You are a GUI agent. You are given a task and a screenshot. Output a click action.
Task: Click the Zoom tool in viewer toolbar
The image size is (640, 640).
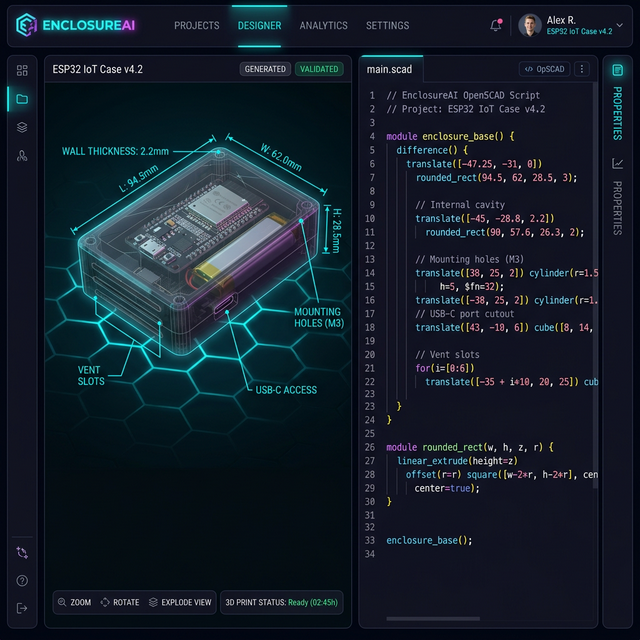click(x=75, y=602)
